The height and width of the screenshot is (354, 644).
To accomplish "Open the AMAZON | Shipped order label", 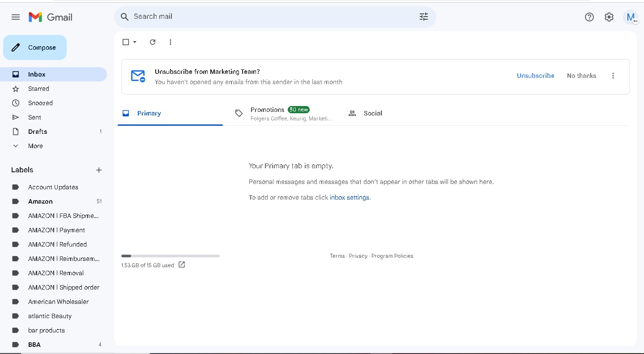I will coord(53,287).
